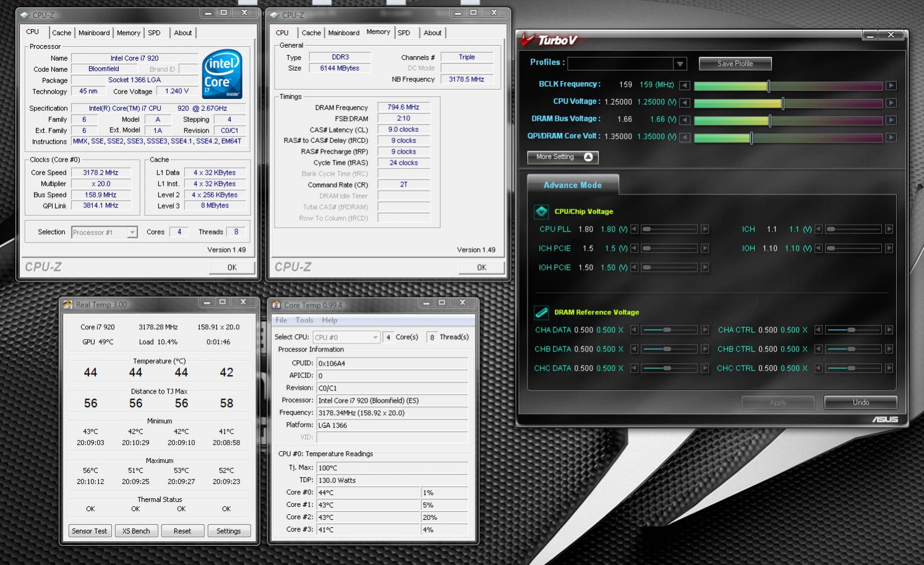The width and height of the screenshot is (924, 565).
Task: Click the Apply button in TurboV
Action: click(778, 402)
